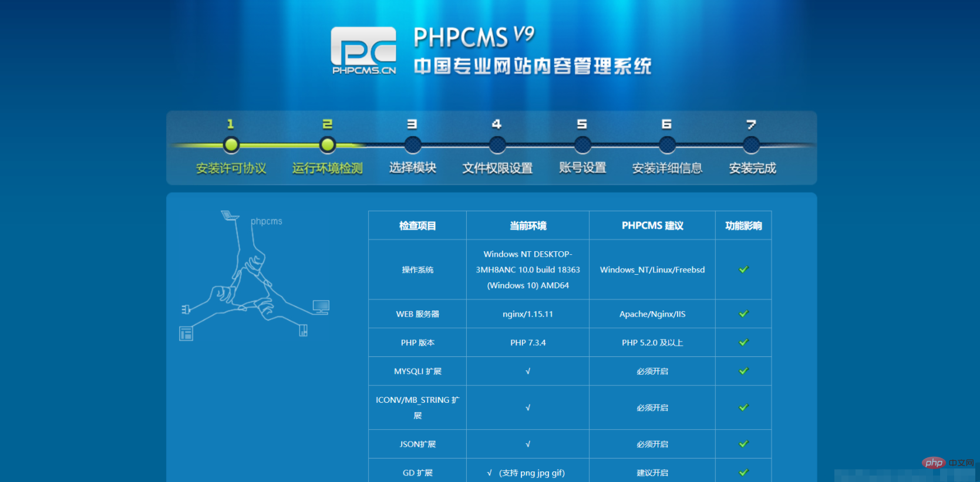Click the green checkmark in GD 扩展 row
This screenshot has height=482, width=980.
743,473
